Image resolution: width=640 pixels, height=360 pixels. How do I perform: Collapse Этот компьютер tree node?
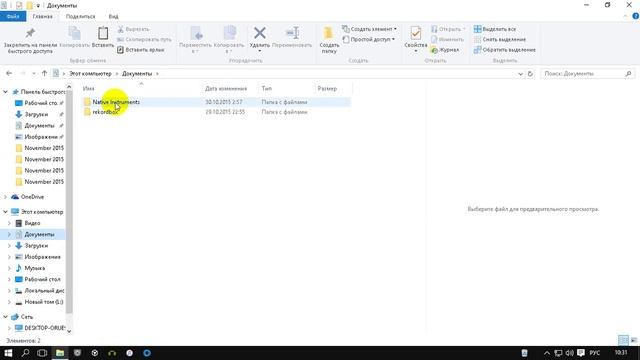point(5,212)
